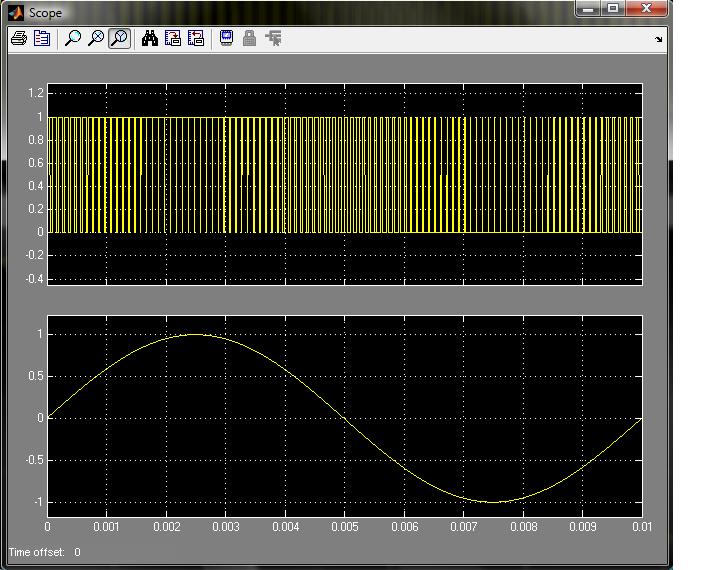Click the '0.008' time axis label
This screenshot has width=720, height=570.
pos(523,527)
